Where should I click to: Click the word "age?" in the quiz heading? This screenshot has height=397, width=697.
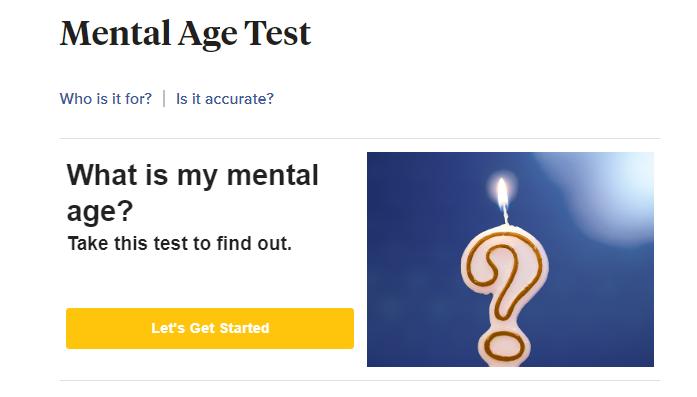pyautogui.click(x=100, y=212)
